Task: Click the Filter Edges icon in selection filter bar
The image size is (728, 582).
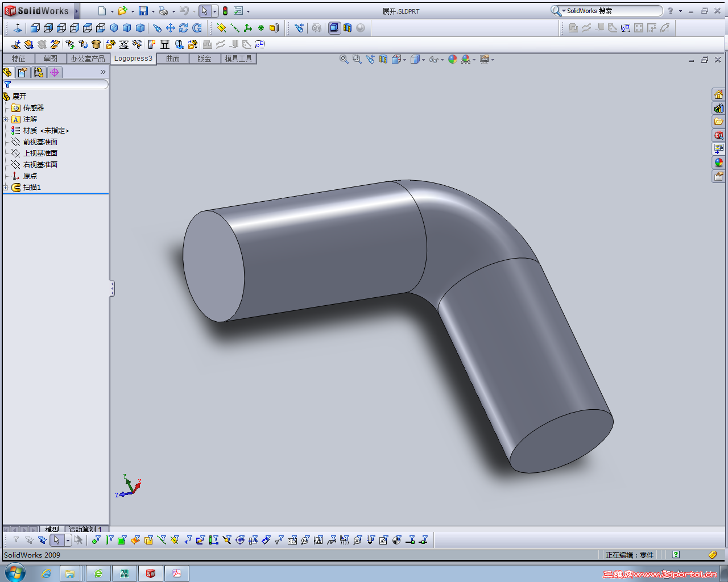Action: (109, 540)
